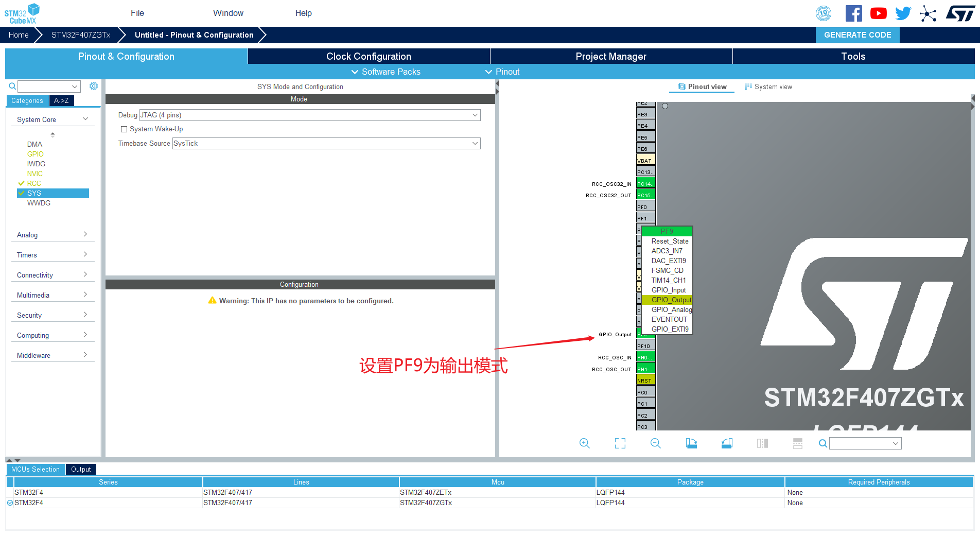Click the PC13 pin on chip
Screen dimensions: 980x536
click(646, 172)
